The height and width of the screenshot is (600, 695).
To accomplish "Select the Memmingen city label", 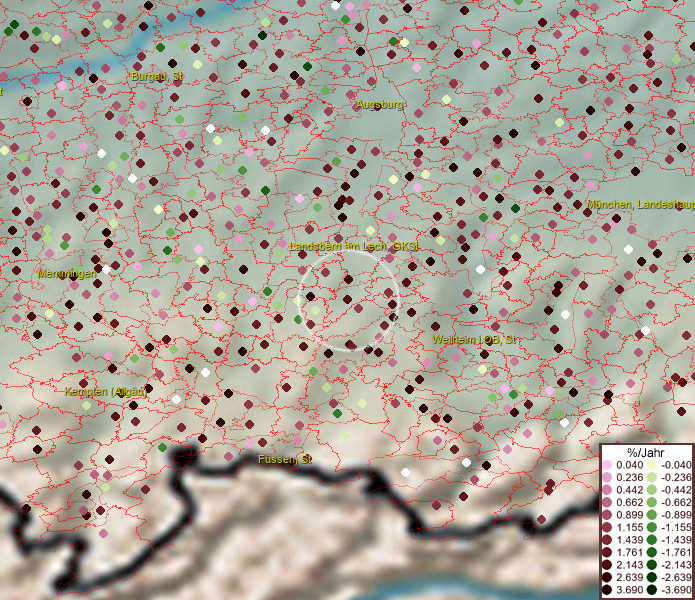I will tap(67, 273).
